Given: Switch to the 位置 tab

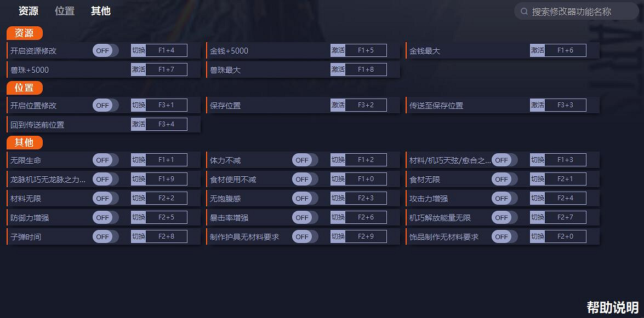Looking at the screenshot, I should pos(64,10).
